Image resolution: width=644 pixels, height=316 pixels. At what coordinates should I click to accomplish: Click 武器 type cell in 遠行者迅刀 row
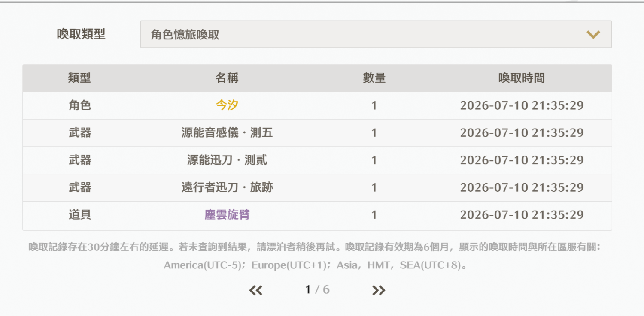79,188
